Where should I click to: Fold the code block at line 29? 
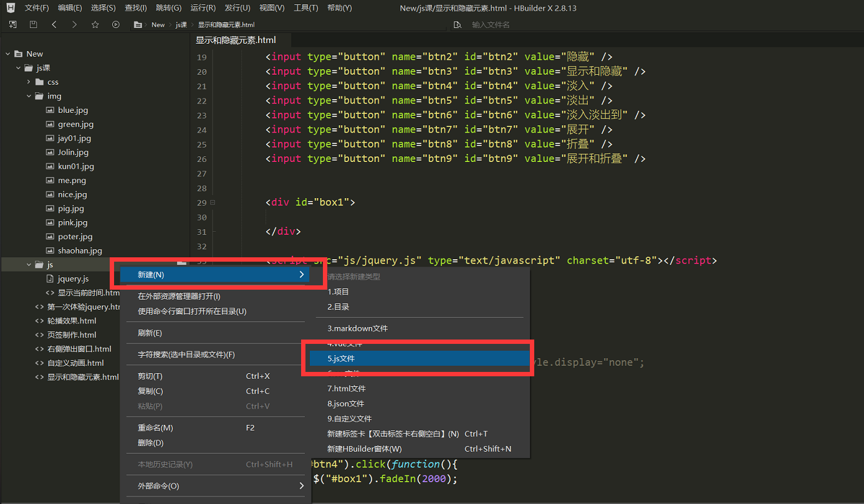[213, 202]
